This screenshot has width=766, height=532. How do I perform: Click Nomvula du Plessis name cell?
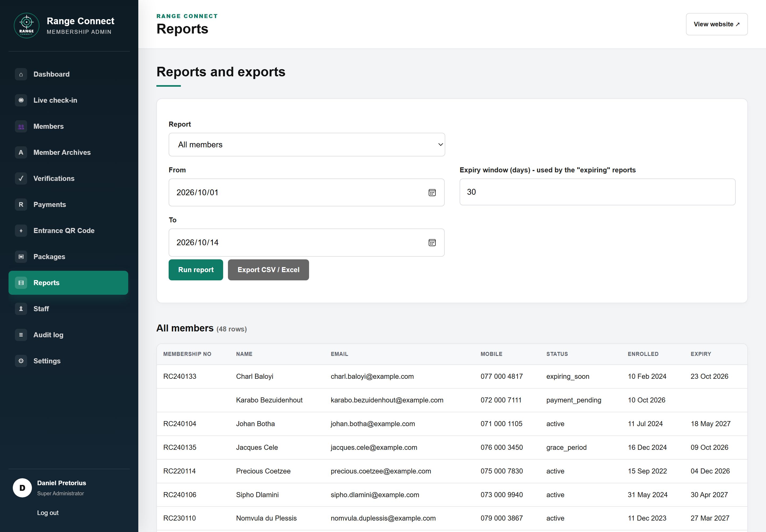coord(266,518)
